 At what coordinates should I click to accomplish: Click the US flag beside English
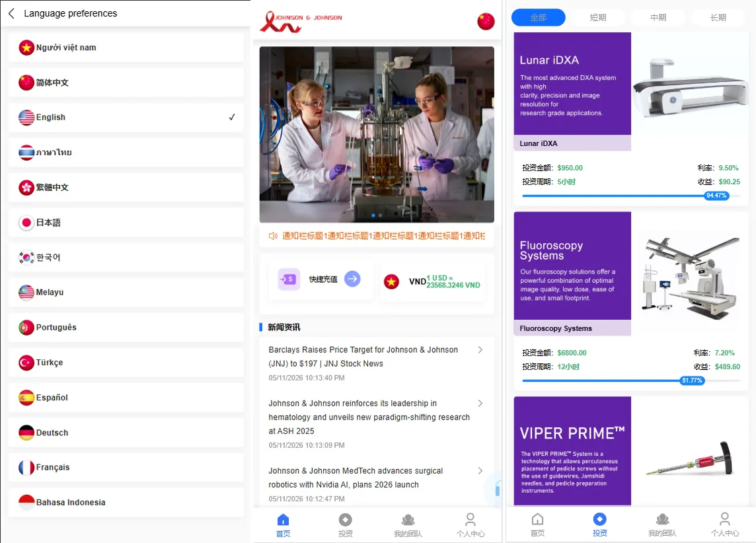pyautogui.click(x=26, y=117)
